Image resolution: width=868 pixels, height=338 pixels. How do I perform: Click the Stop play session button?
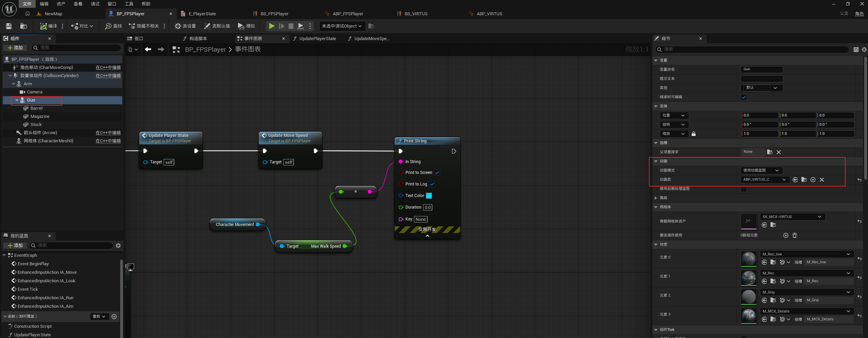point(291,26)
